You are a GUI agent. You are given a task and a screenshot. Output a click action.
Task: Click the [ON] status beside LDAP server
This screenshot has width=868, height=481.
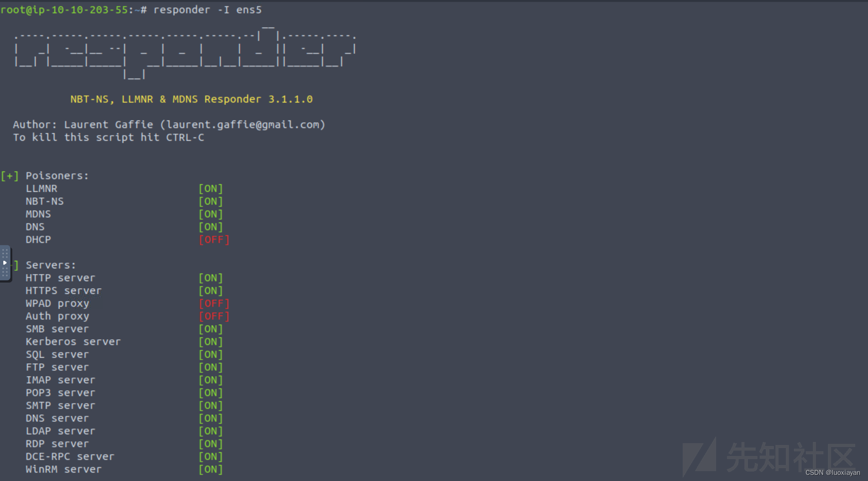pos(210,431)
